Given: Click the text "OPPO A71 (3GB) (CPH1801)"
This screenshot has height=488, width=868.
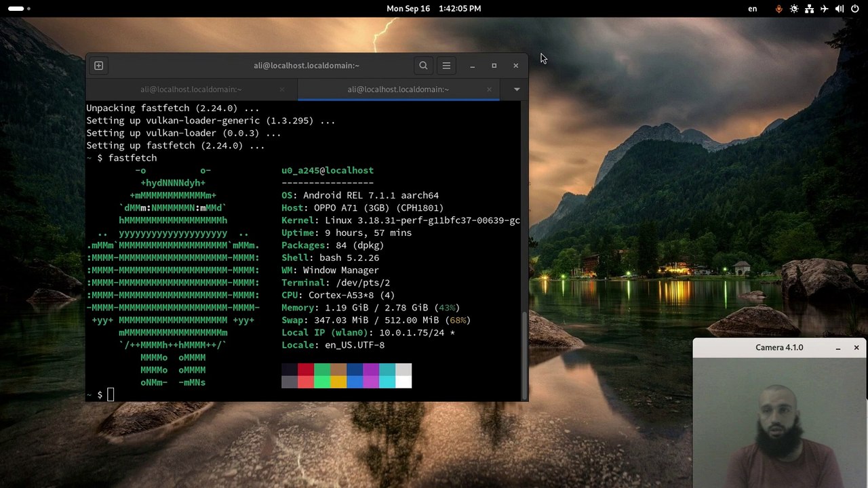Looking at the screenshot, I should point(378,208).
